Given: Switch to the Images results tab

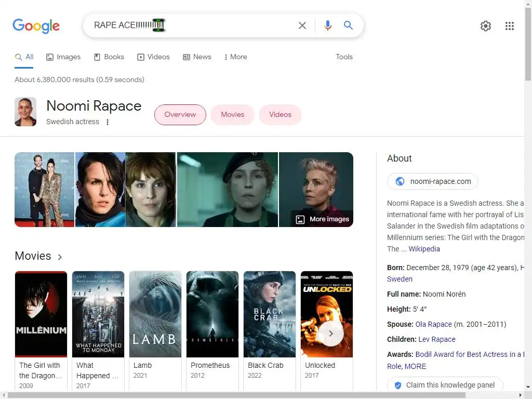Looking at the screenshot, I should click(x=63, y=57).
